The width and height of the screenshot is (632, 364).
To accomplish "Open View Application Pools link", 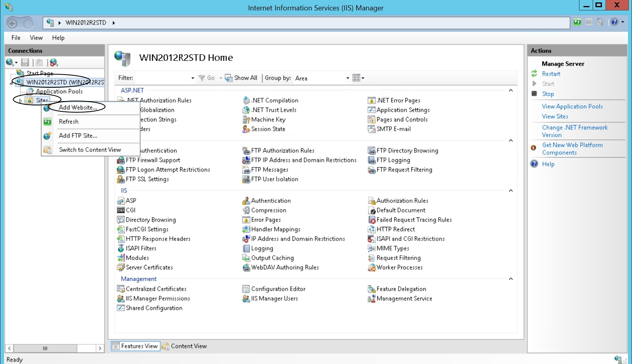I will click(572, 106).
